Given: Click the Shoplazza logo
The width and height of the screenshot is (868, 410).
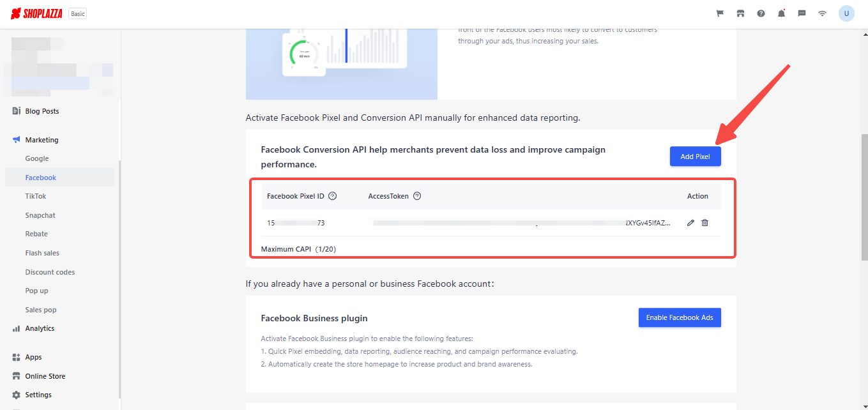Looking at the screenshot, I should click(36, 13).
